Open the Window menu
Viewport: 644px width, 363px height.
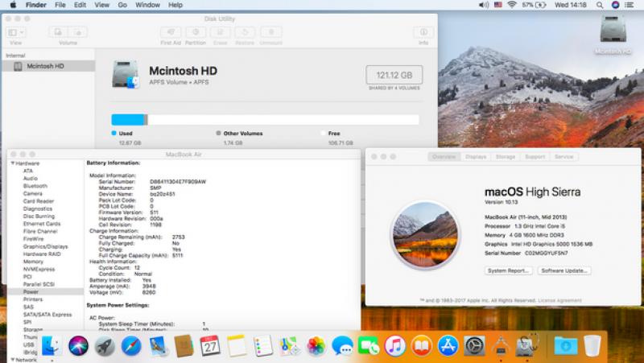(x=147, y=5)
